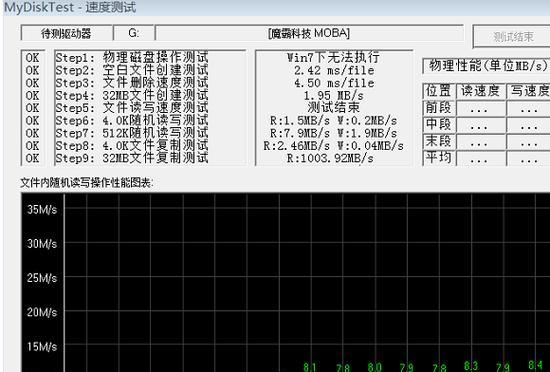Viewport: 550px width, 372px height.
Task: Click the 位置 column header
Action: [x=438, y=91]
